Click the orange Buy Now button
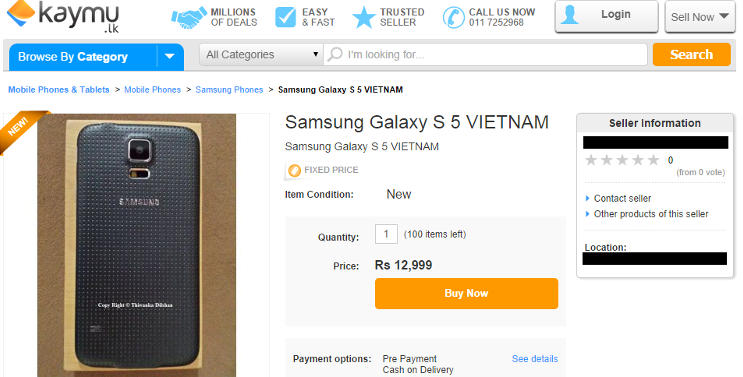Image resolution: width=743 pixels, height=377 pixels. pos(466,294)
